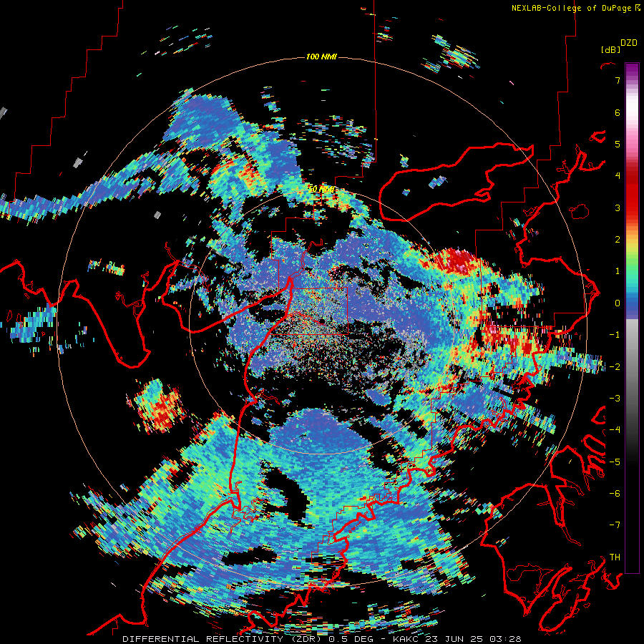Viewport: 644px width, 644px height.
Task: Click the TH threshold label on the scale
Action: click(x=615, y=557)
